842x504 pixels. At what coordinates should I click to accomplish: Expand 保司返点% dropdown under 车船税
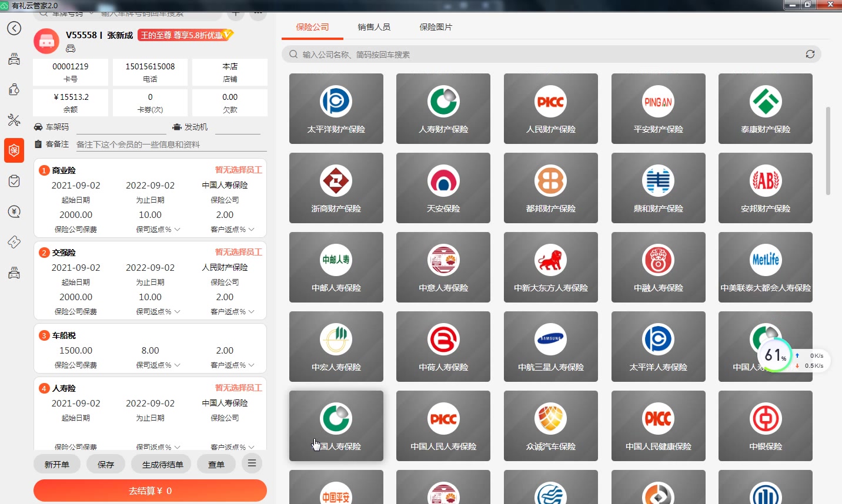click(158, 365)
